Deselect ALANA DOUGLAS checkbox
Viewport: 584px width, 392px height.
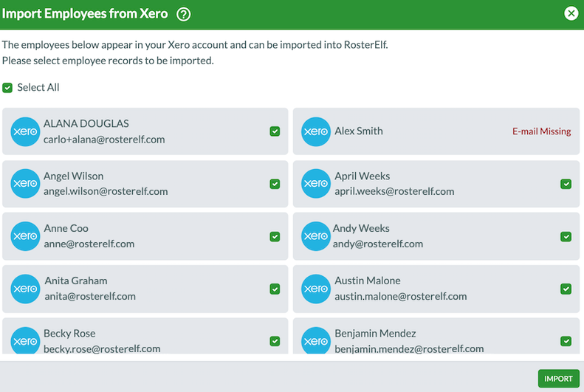275,131
